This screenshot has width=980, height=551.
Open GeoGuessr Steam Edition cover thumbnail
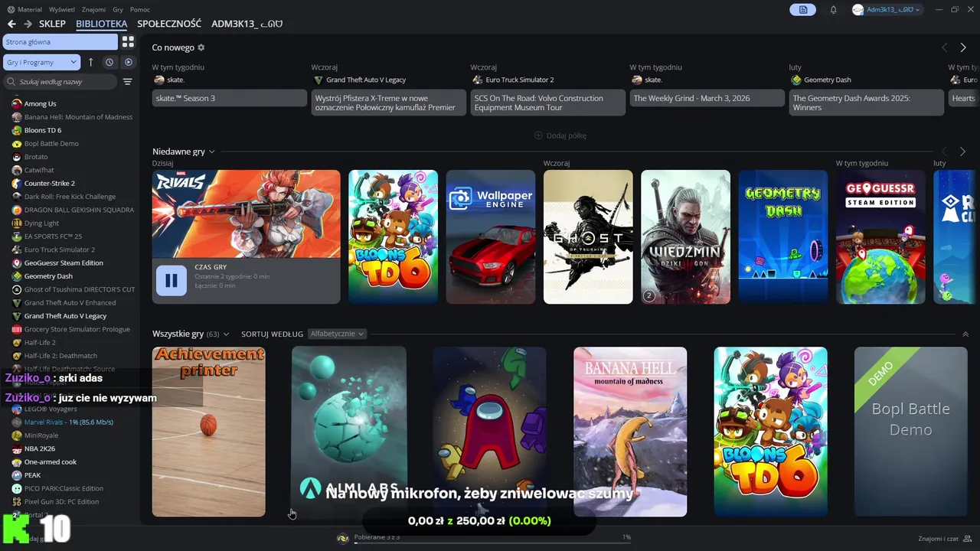(x=880, y=237)
